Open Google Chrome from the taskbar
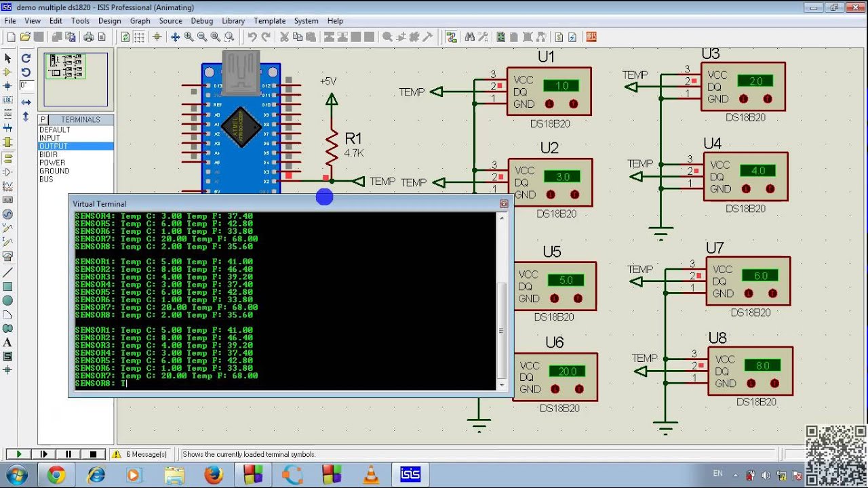Screen dimensions: 868x488 tap(56, 474)
